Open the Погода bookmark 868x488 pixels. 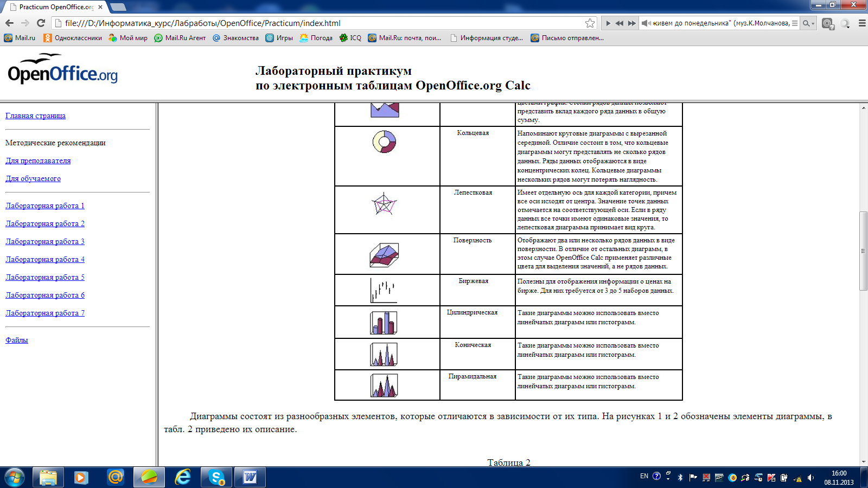tap(316, 38)
